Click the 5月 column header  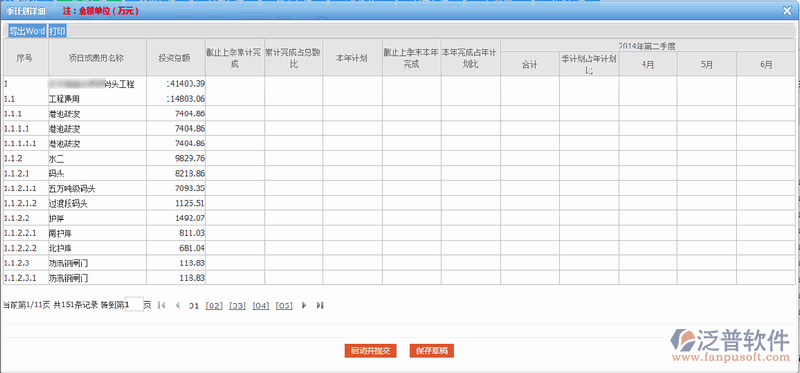pos(707,64)
